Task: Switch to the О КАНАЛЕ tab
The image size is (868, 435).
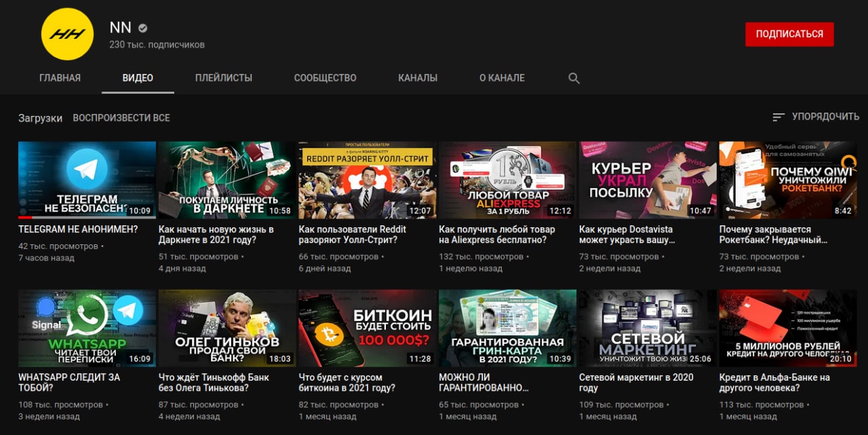Action: tap(502, 78)
